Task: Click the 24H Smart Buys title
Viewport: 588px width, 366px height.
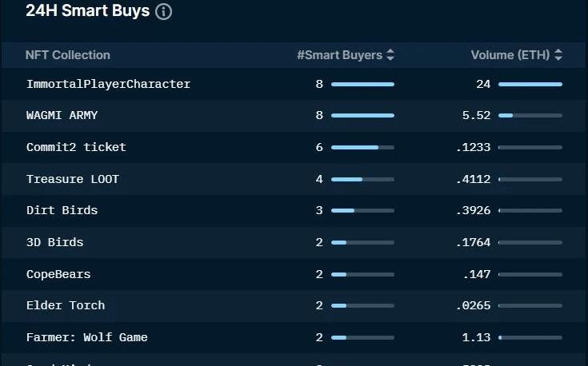Action: [87, 11]
